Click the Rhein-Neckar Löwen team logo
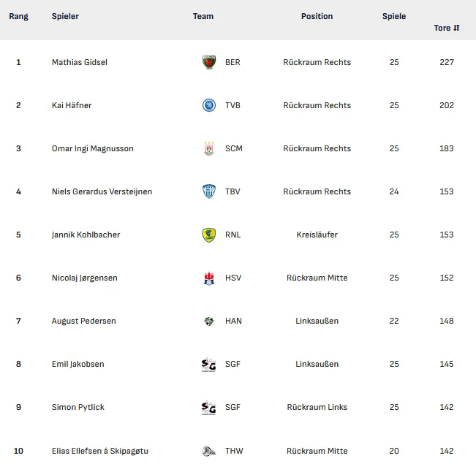The height and width of the screenshot is (472, 476). [209, 235]
